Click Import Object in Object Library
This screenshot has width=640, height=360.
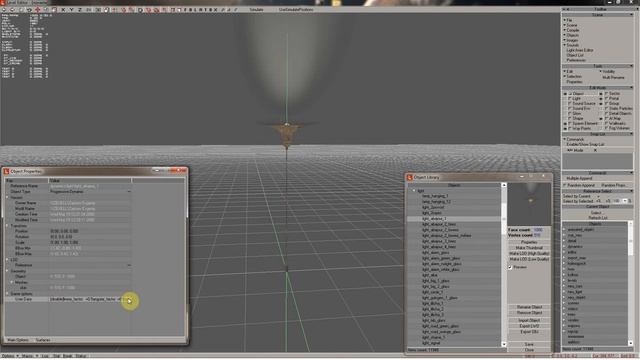[529, 320]
